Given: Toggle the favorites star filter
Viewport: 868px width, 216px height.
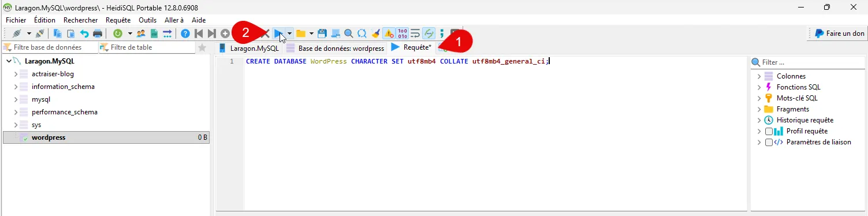Looking at the screenshot, I should (202, 47).
